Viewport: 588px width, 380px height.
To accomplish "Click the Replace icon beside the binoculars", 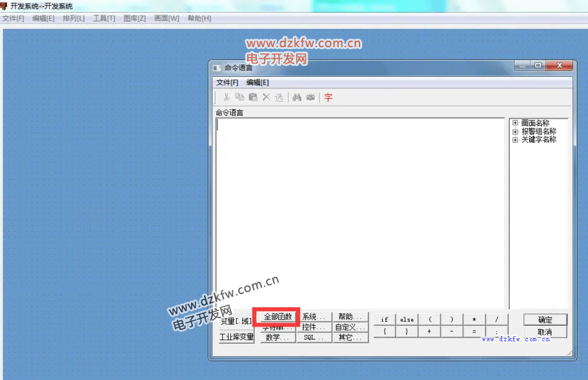I will click(310, 97).
